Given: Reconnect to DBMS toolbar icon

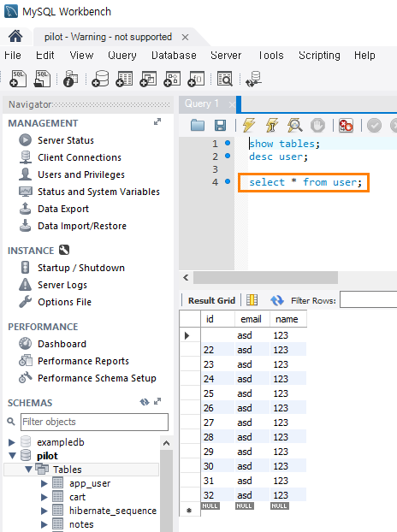Looking at the screenshot, I should (254, 79).
